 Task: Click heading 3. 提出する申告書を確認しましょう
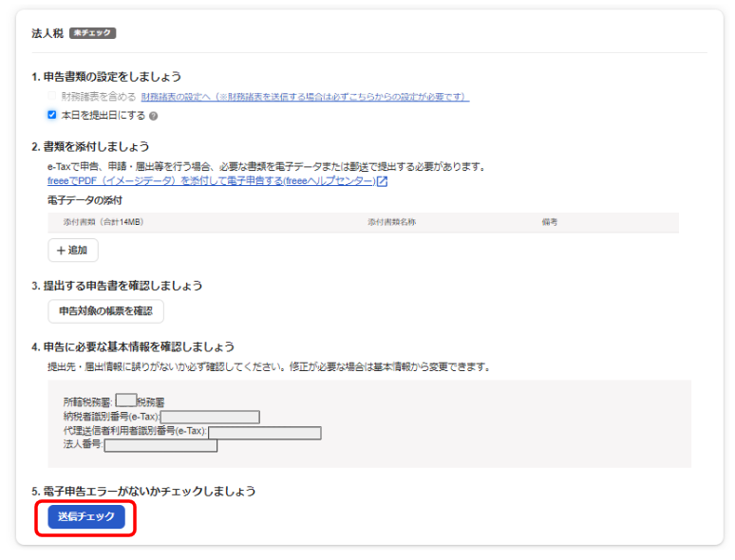[117, 286]
